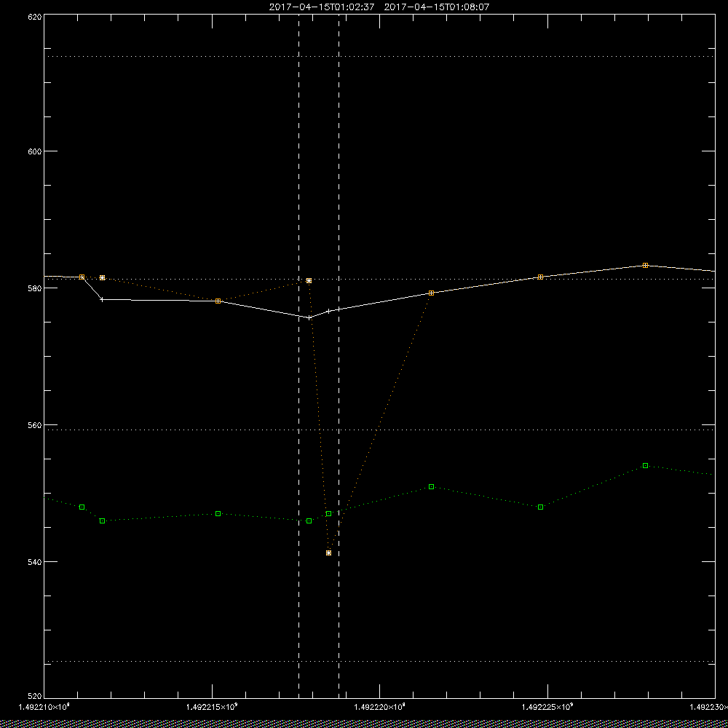Image resolution: width=728 pixels, height=728 pixels.
Task: Pick the highest green square marker near 554
Action: [x=645, y=465]
